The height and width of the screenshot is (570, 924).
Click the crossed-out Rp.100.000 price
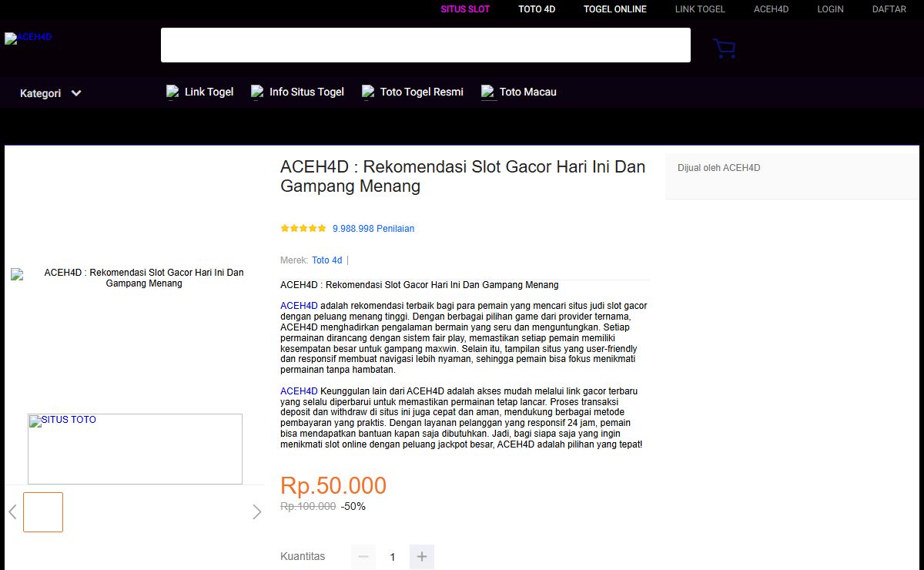point(308,506)
